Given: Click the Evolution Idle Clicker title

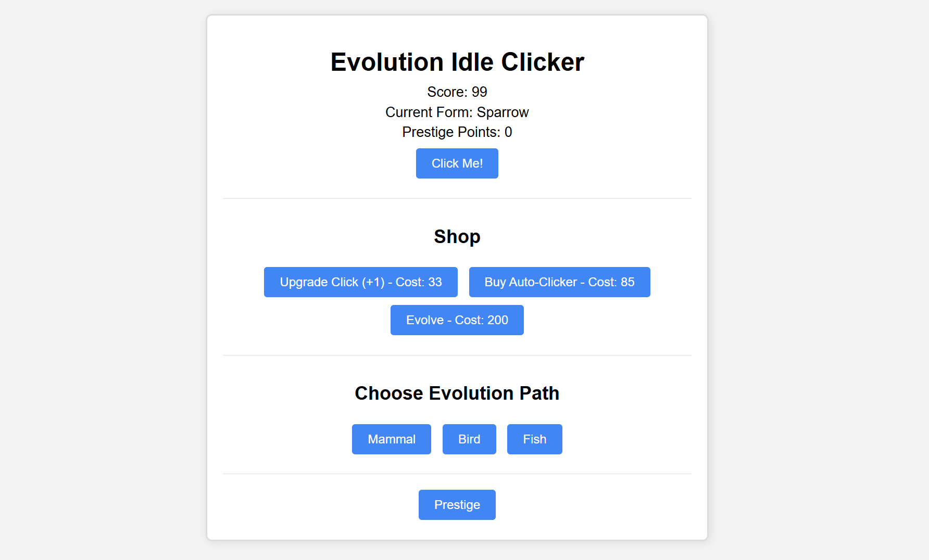Looking at the screenshot, I should [457, 62].
